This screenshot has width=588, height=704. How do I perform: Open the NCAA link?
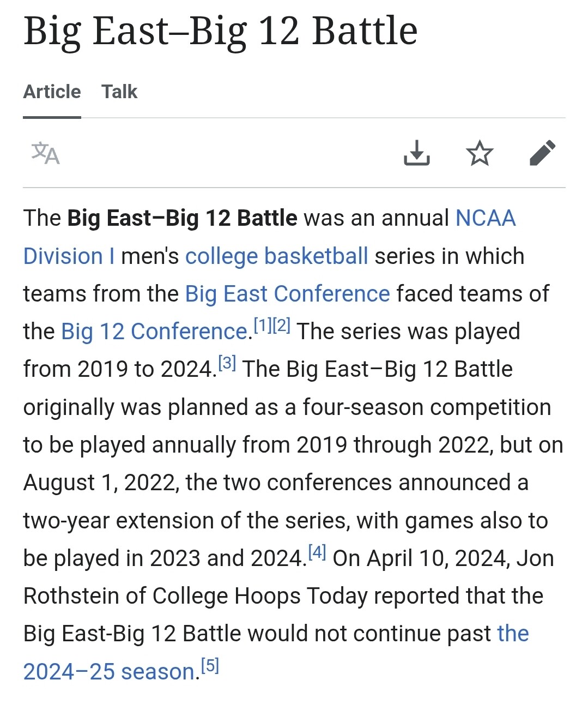[486, 218]
